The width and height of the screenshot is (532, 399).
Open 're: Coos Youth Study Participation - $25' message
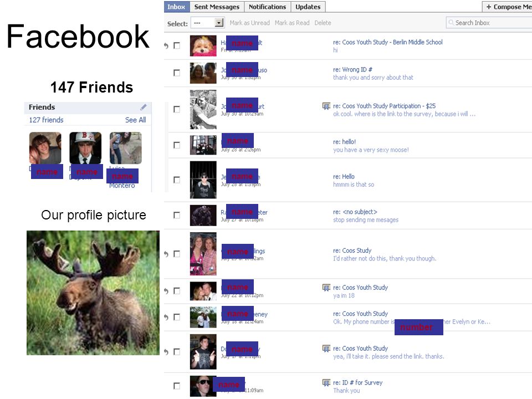click(x=384, y=106)
